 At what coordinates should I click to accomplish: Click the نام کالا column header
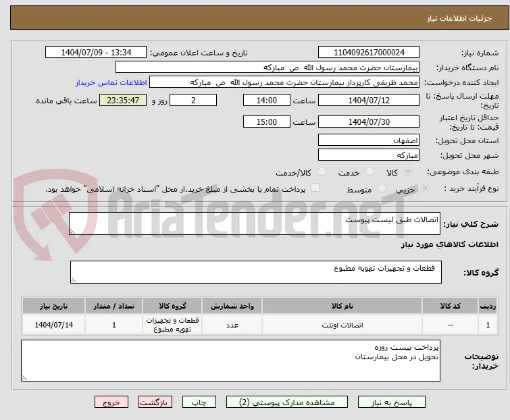tap(342, 306)
